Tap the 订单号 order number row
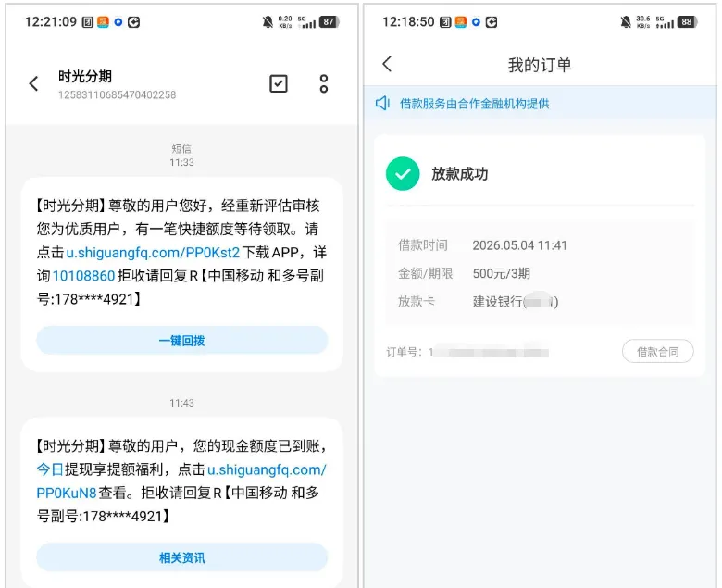Image resolution: width=722 pixels, height=588 pixels. (467, 352)
